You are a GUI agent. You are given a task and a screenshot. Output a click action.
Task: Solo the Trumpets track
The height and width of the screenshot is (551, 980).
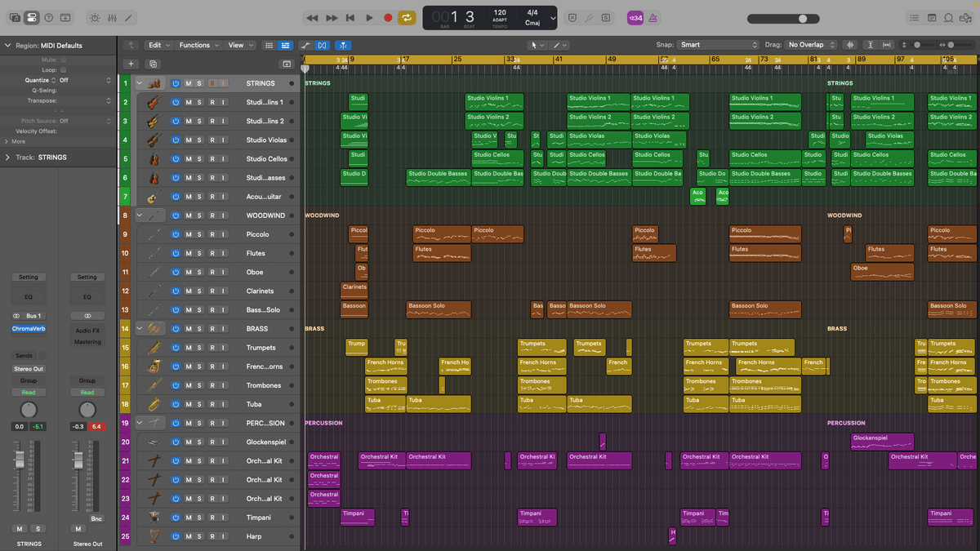(x=199, y=348)
